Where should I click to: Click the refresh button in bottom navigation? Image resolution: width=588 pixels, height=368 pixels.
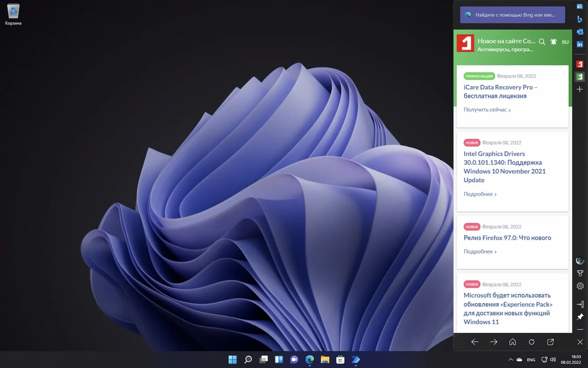point(532,342)
